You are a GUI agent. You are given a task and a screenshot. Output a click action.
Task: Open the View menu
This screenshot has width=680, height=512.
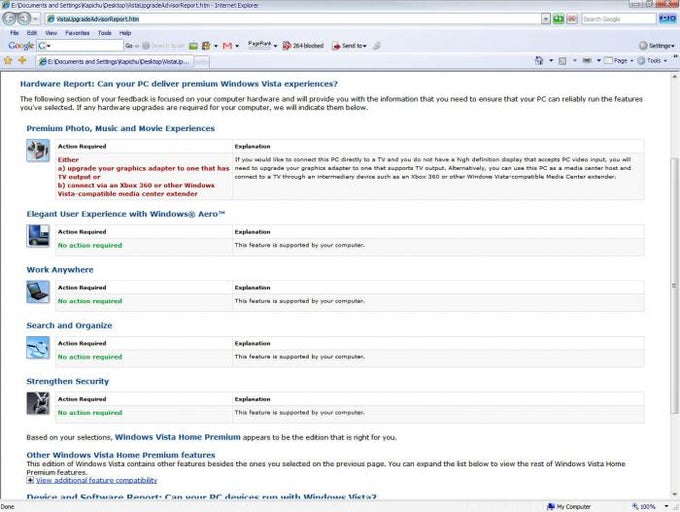[51, 33]
